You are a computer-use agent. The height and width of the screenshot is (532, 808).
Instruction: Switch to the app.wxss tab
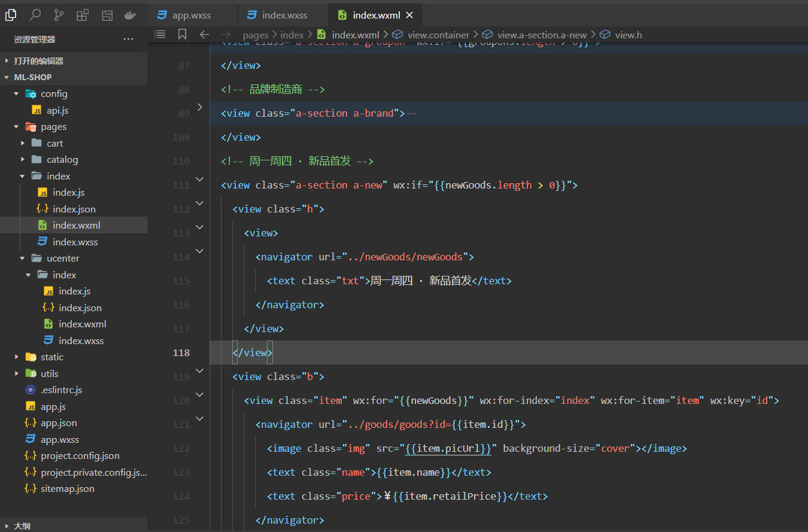pyautogui.click(x=193, y=15)
